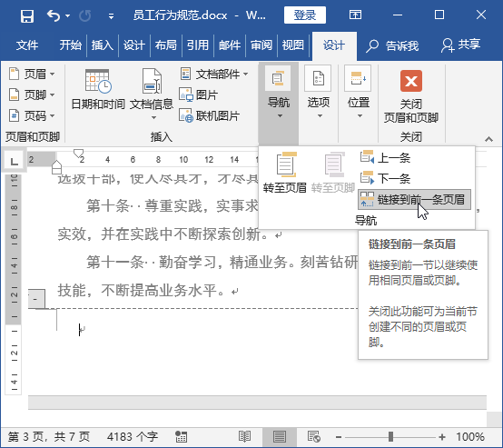Insert 日期和时间 date and time
The height and width of the screenshot is (448, 503).
point(98,90)
